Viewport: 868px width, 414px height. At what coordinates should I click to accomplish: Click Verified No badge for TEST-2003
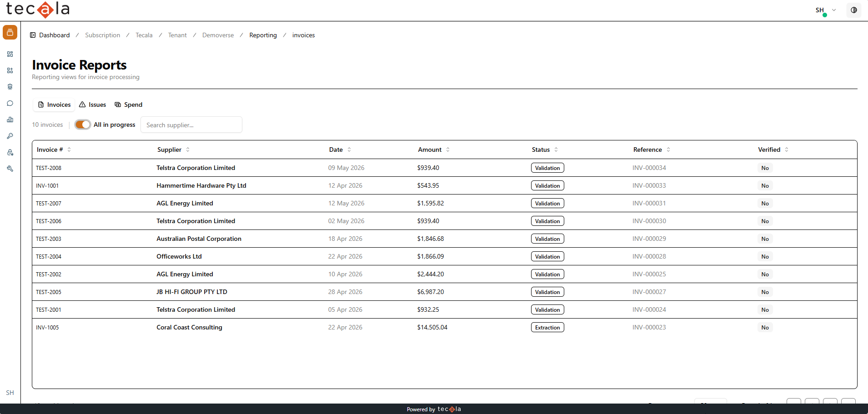coord(765,239)
